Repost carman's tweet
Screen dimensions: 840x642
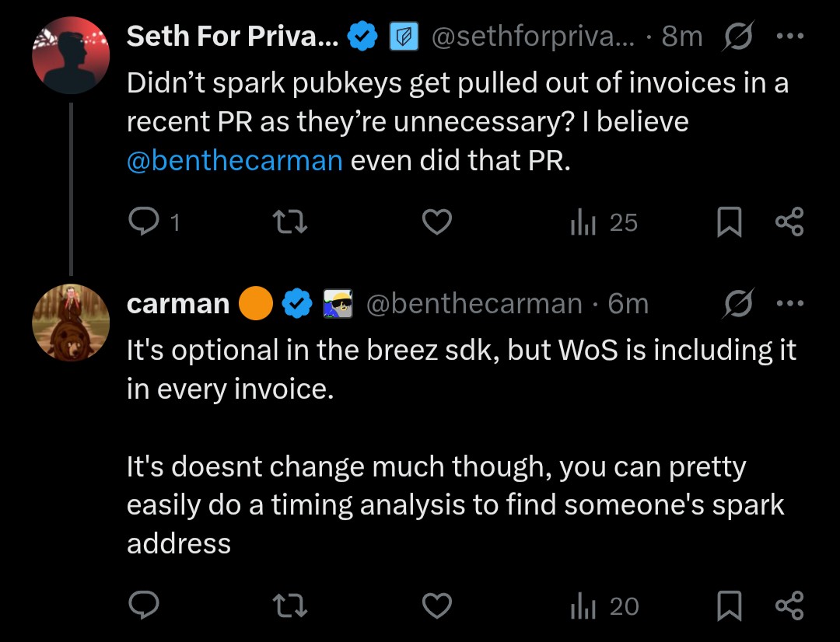292,605
